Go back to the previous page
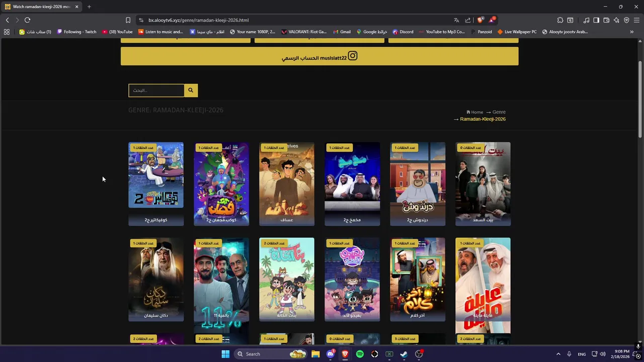Image resolution: width=644 pixels, height=362 pixels. click(7, 20)
